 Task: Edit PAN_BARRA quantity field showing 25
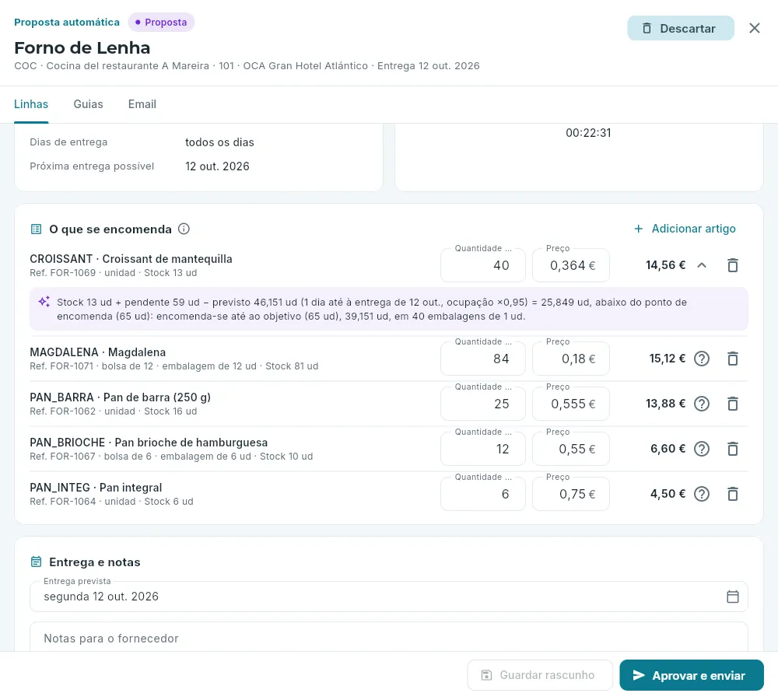(x=483, y=404)
